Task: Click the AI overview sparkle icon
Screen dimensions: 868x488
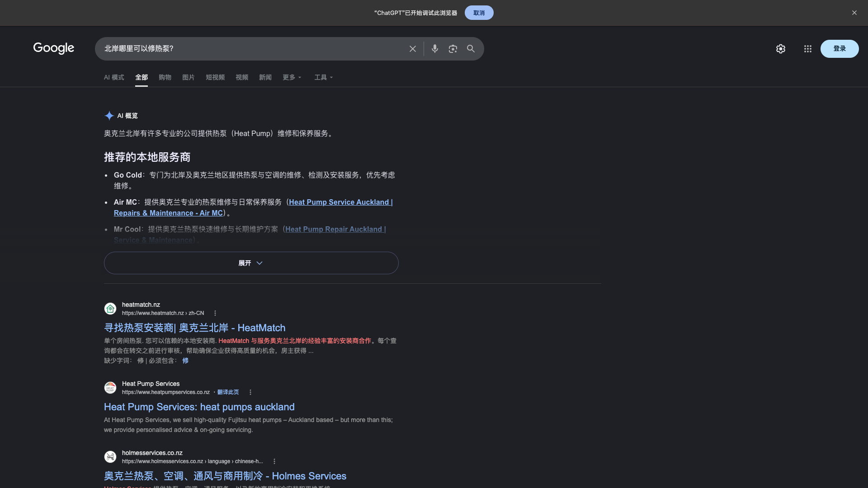Action: (109, 116)
